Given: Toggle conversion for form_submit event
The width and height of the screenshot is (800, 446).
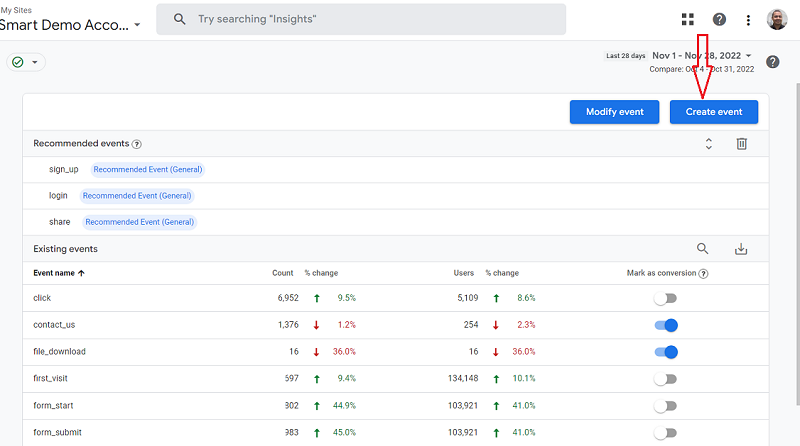Looking at the screenshot, I should (665, 433).
